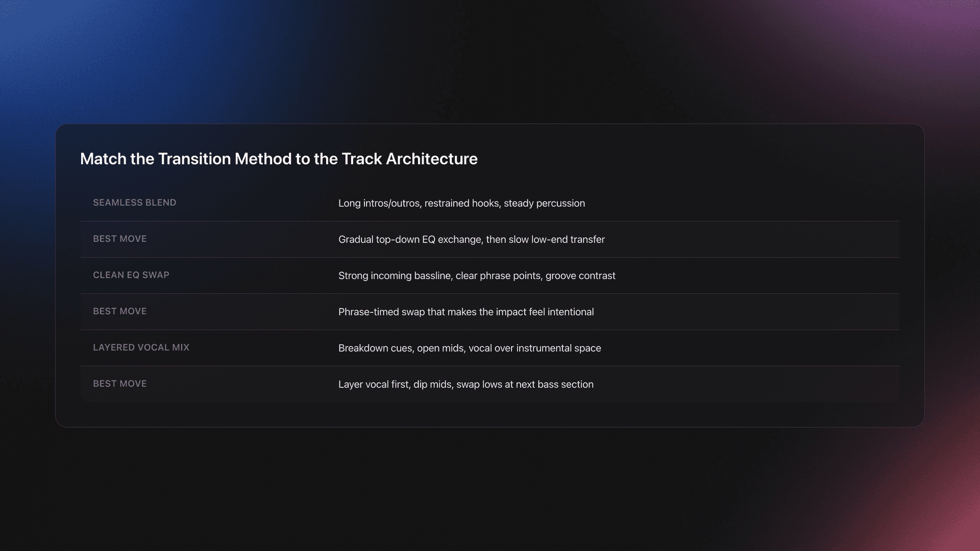Click the word 'Architecture' in the title
This screenshot has height=551, width=980.
(x=431, y=159)
